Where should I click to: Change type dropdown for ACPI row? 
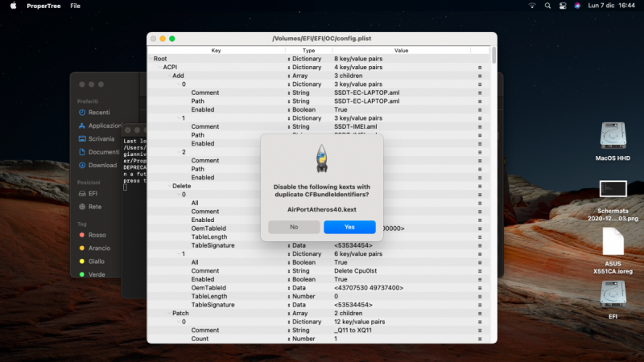[x=289, y=68]
